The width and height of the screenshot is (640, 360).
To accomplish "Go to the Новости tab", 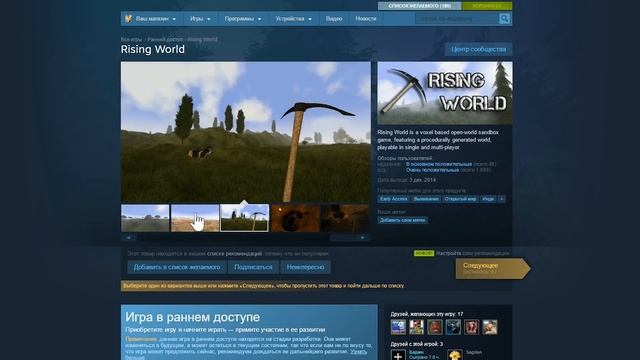I will pyautogui.click(x=366, y=19).
